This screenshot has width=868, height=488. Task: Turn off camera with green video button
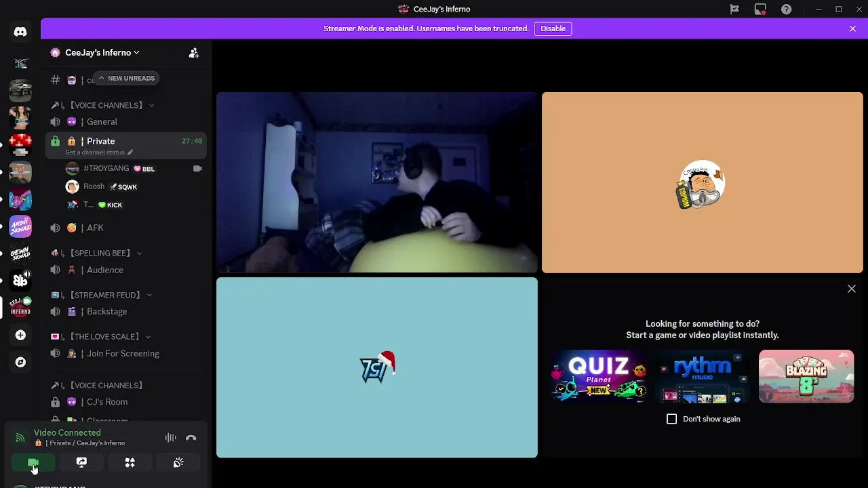point(33,462)
